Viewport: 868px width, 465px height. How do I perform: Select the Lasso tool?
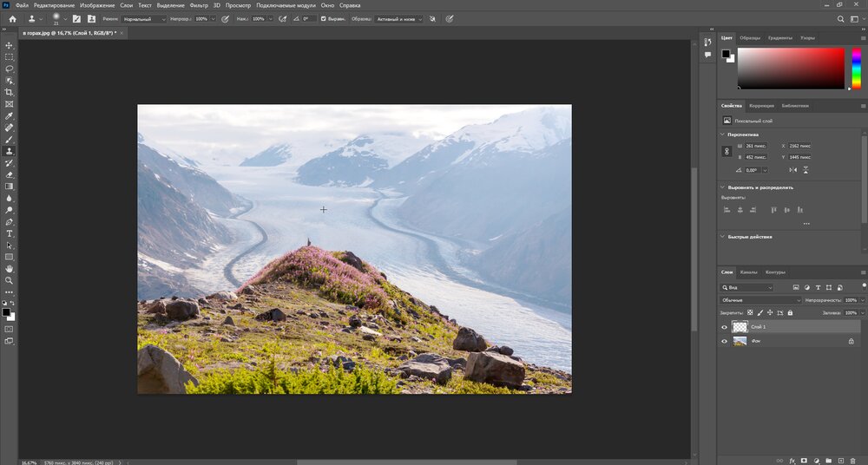10,69
